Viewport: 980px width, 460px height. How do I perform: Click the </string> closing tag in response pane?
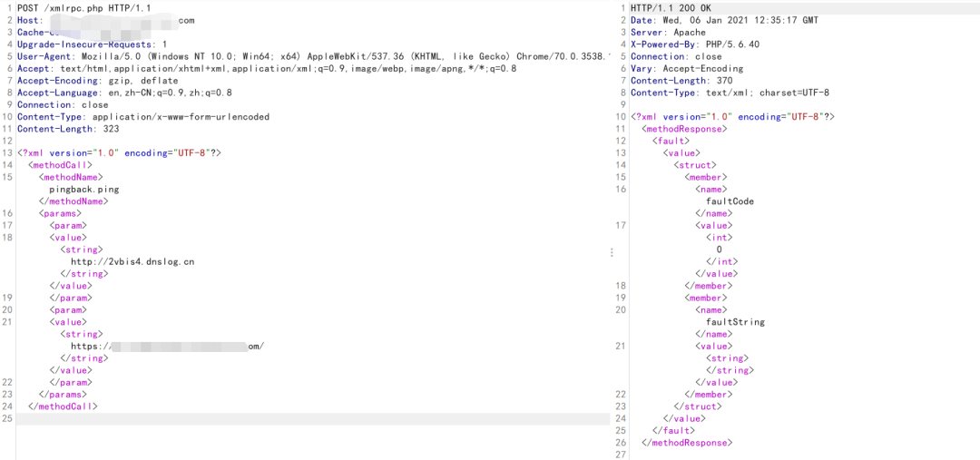click(730, 370)
